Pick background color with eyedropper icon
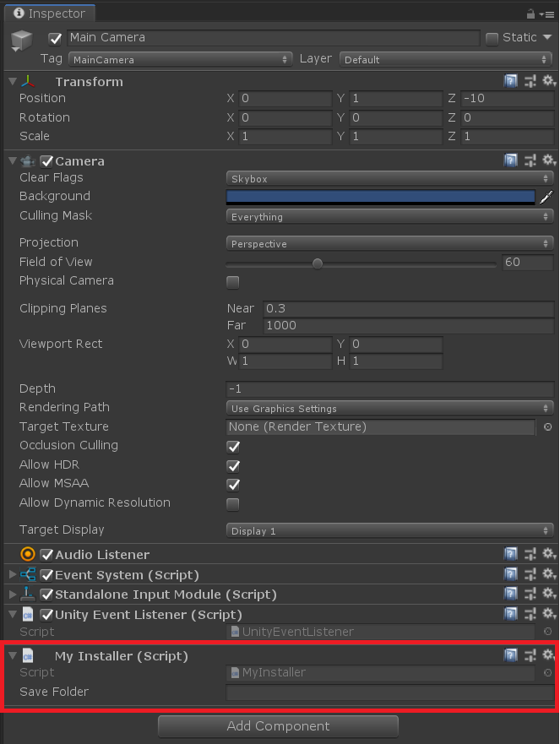The width and height of the screenshot is (560, 744). click(546, 197)
